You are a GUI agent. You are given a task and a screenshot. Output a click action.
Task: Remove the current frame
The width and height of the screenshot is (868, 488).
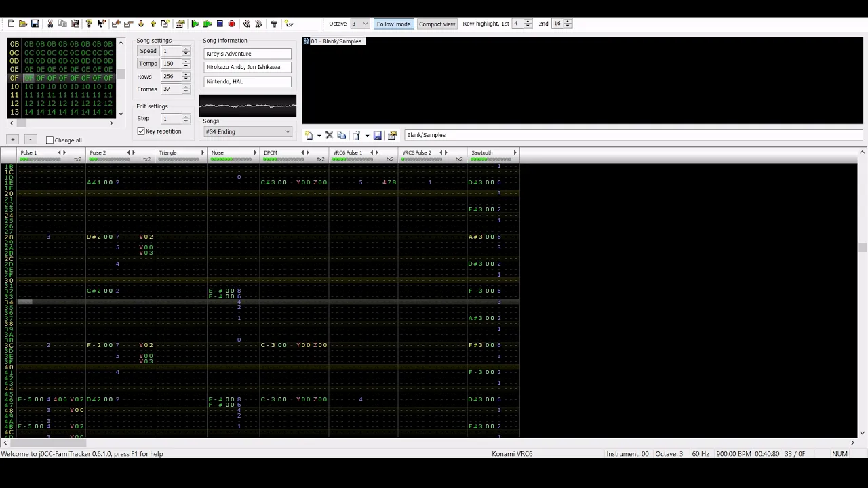click(128, 24)
